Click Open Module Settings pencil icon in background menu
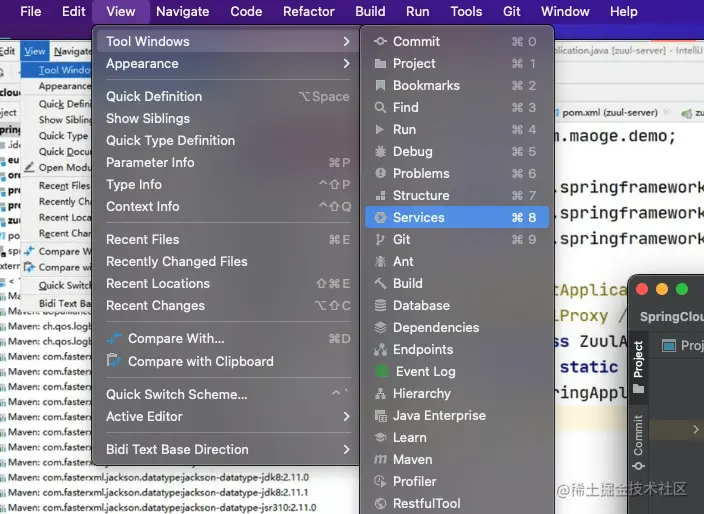704x514 pixels. tap(29, 167)
